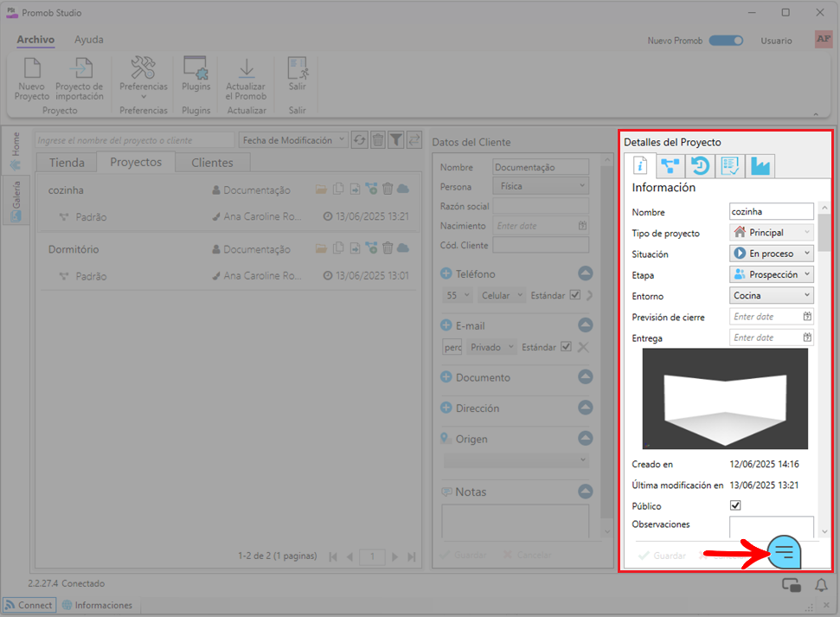Click the project preview thumbnail
This screenshot has width=840, height=617.
click(x=725, y=399)
